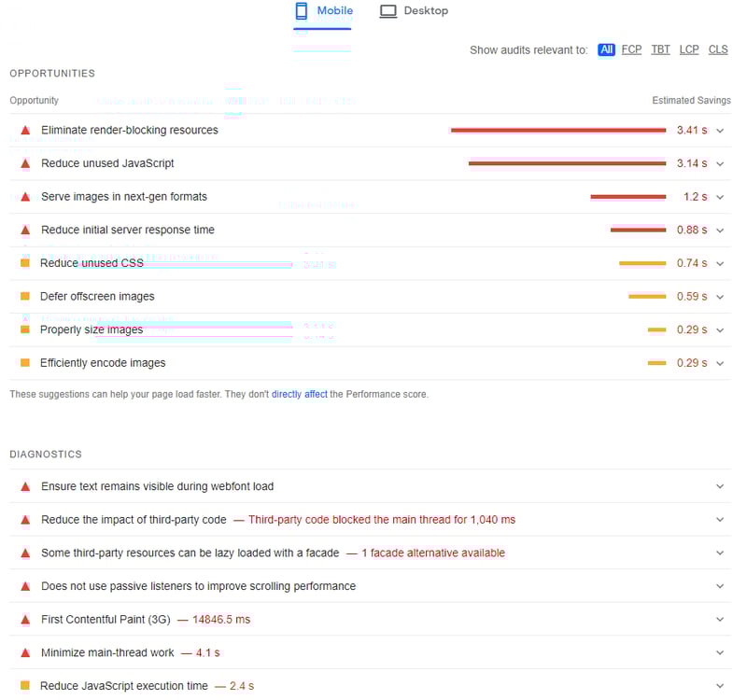Image resolution: width=747 pixels, height=700 pixels.
Task: Click the desktop laptop icon
Action: click(x=388, y=11)
